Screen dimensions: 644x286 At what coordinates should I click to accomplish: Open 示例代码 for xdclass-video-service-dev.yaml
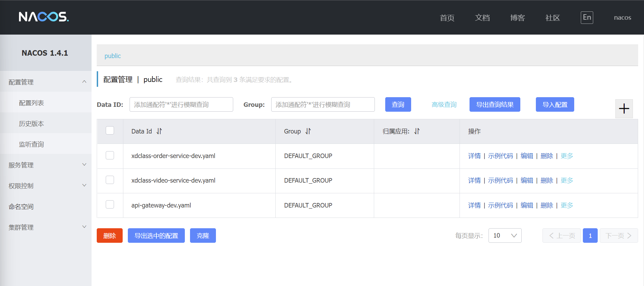click(x=500, y=181)
